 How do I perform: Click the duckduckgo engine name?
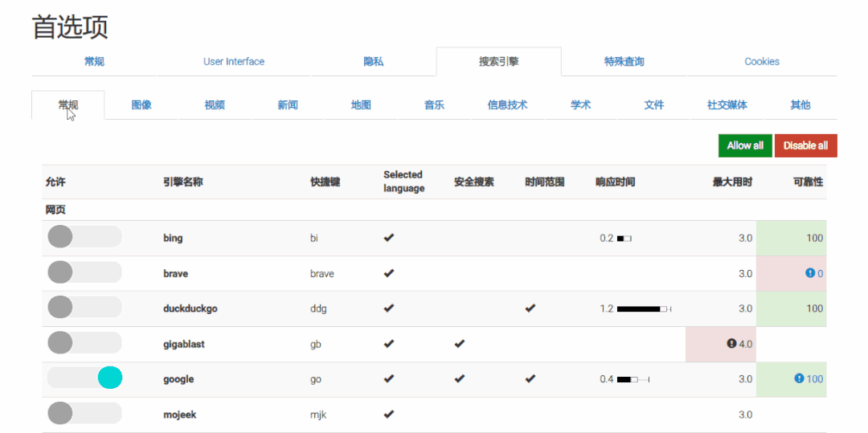click(x=190, y=308)
